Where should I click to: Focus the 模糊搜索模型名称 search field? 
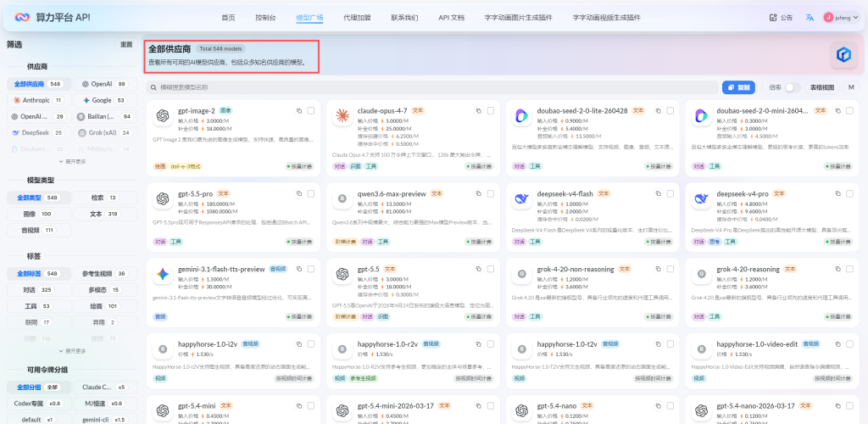431,87
